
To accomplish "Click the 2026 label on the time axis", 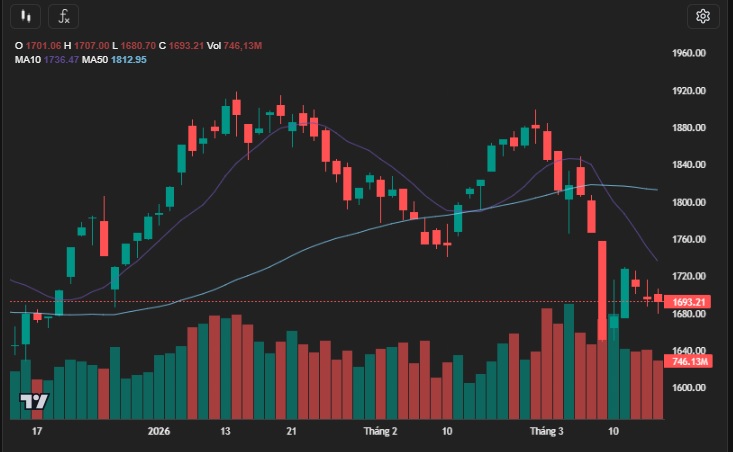I will (x=159, y=431).
